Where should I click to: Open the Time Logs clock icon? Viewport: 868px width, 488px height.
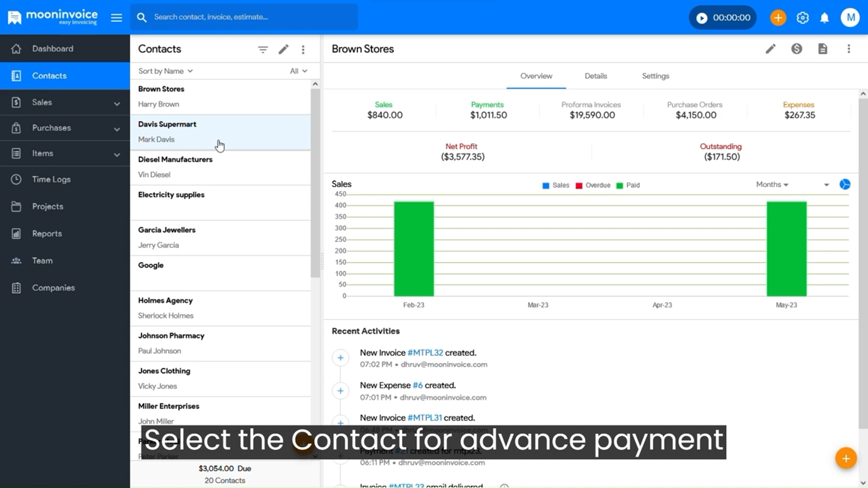pos(16,179)
